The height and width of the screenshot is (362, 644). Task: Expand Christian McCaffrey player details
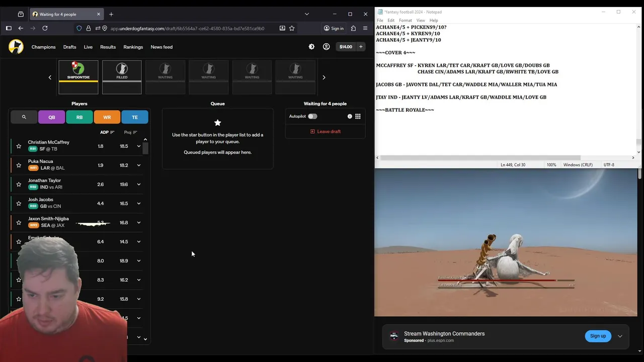coord(139,146)
